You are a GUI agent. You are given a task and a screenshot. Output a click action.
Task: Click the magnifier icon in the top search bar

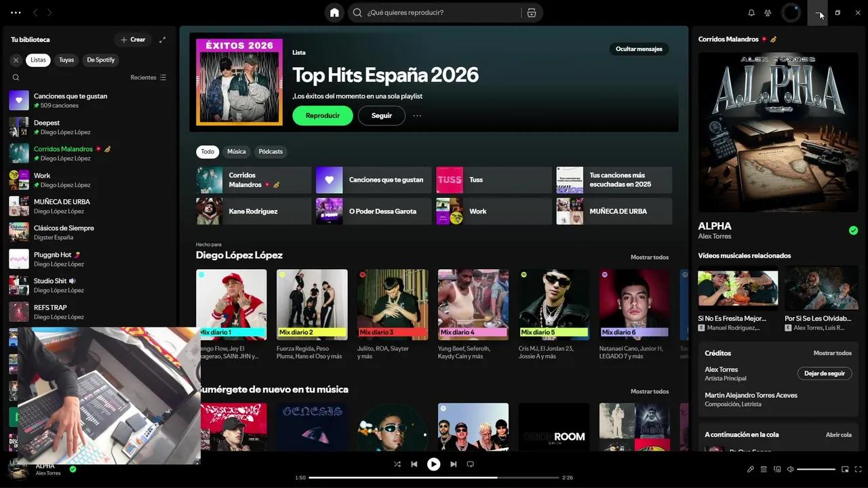(x=357, y=12)
